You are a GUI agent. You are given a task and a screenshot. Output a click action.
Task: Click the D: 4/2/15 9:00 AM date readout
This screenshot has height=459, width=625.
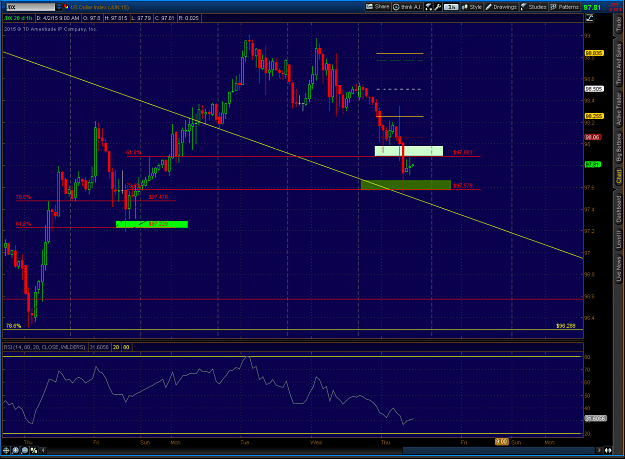point(58,18)
